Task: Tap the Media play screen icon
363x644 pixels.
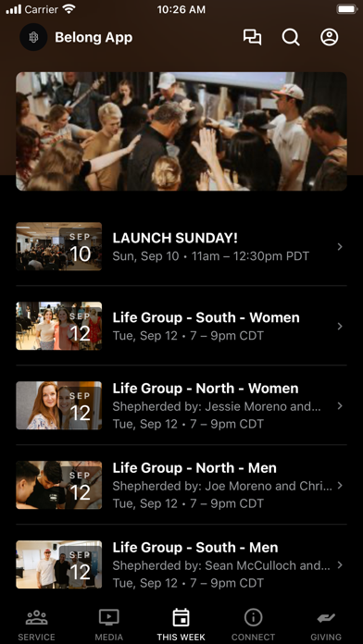Action: coord(109,617)
